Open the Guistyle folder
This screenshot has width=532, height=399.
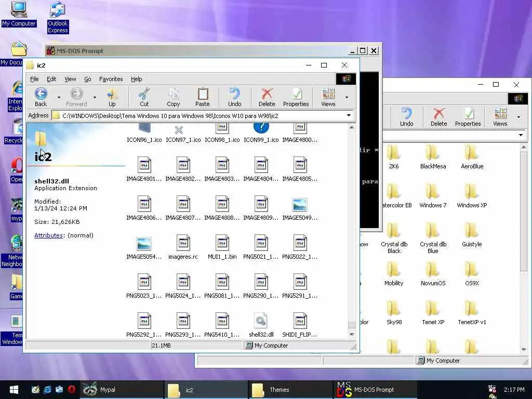pyautogui.click(x=472, y=230)
